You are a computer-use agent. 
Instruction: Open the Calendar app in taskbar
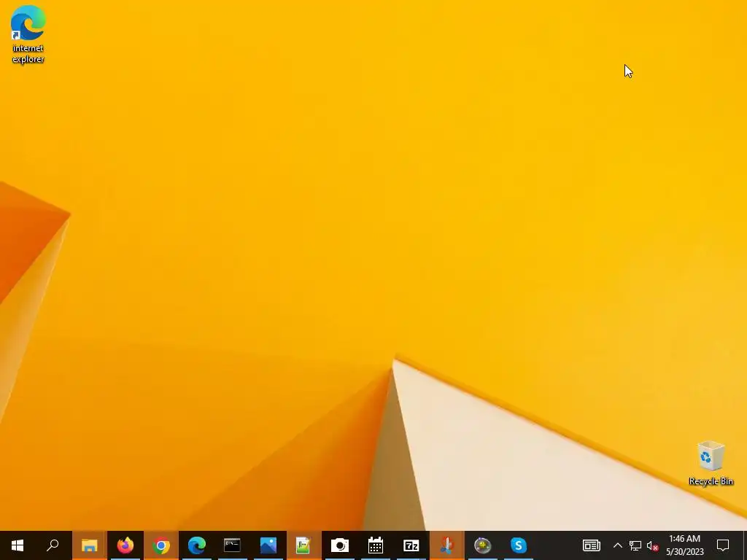pos(376,545)
